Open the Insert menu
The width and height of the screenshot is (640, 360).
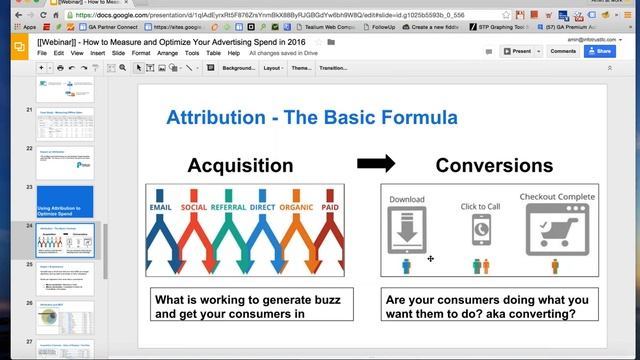click(x=98, y=53)
